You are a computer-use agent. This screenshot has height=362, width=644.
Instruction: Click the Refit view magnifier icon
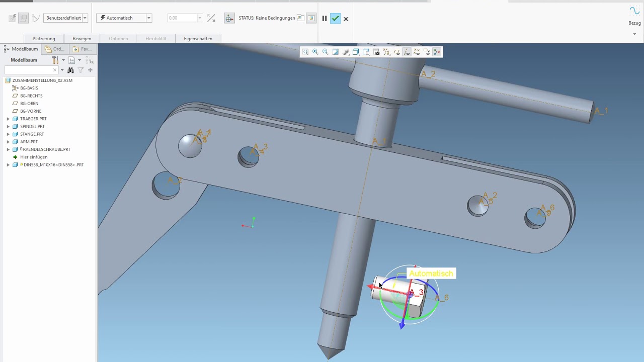click(305, 52)
